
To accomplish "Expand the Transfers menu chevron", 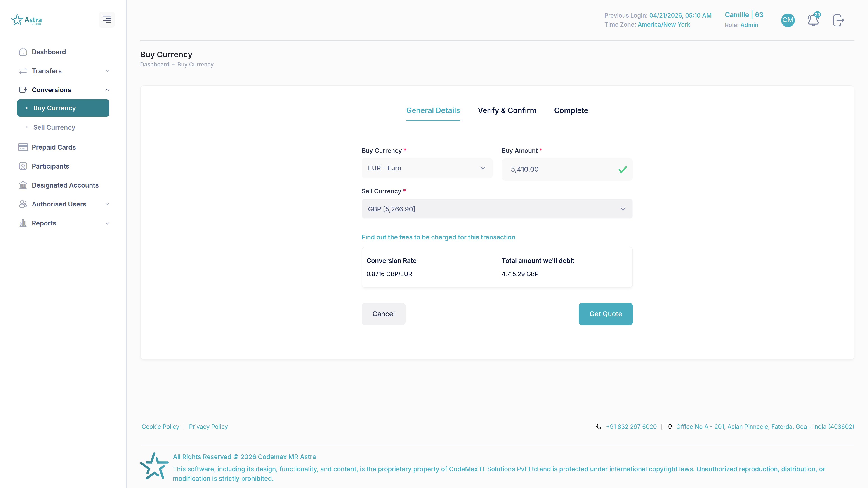I will click(x=108, y=71).
